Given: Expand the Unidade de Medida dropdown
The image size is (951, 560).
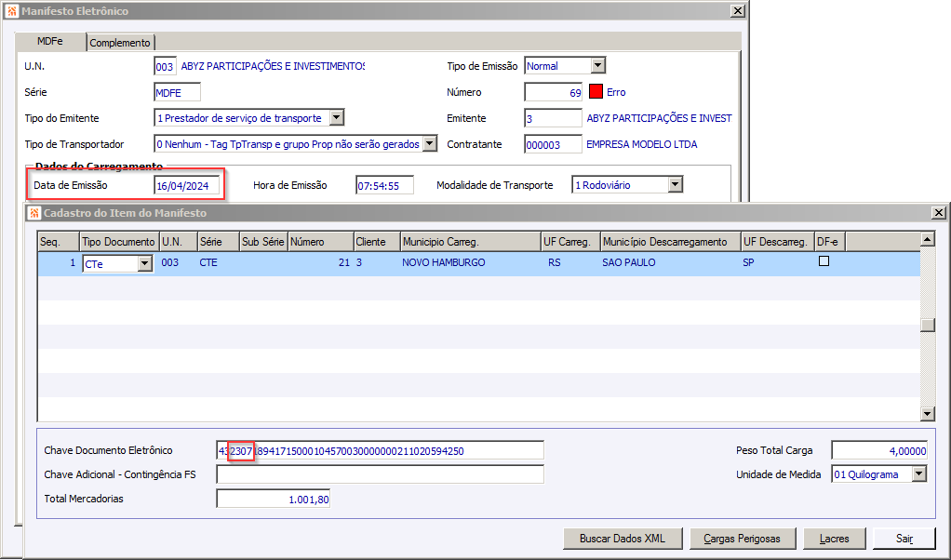Looking at the screenshot, I should (x=919, y=473).
